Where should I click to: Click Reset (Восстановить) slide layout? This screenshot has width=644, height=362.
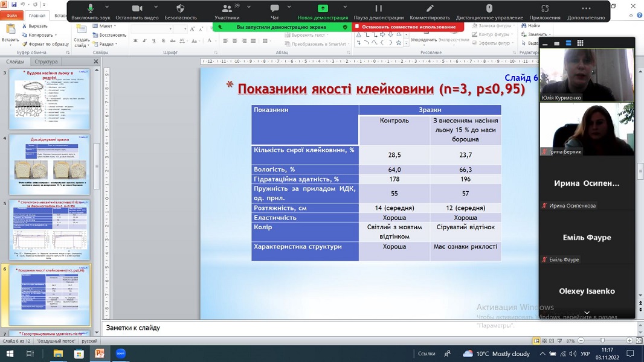pos(109,35)
